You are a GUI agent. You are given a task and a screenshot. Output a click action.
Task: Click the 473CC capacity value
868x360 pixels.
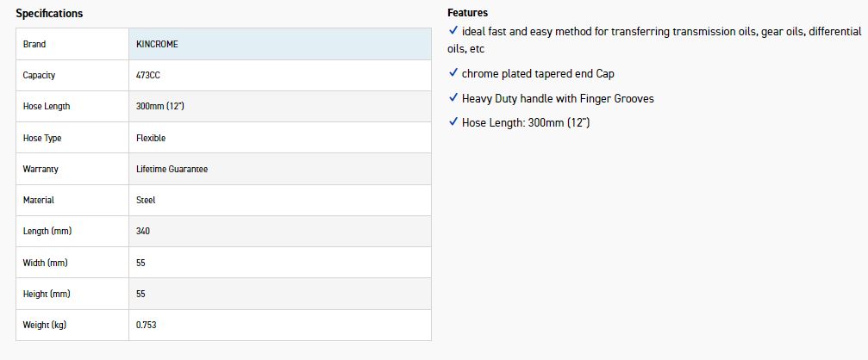coord(148,75)
